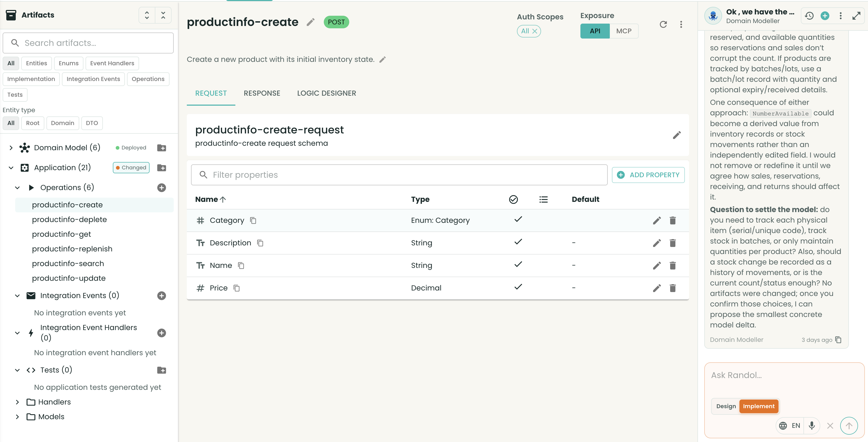Click ADD PROPERTY button
This screenshot has width=868, height=442.
(648, 175)
